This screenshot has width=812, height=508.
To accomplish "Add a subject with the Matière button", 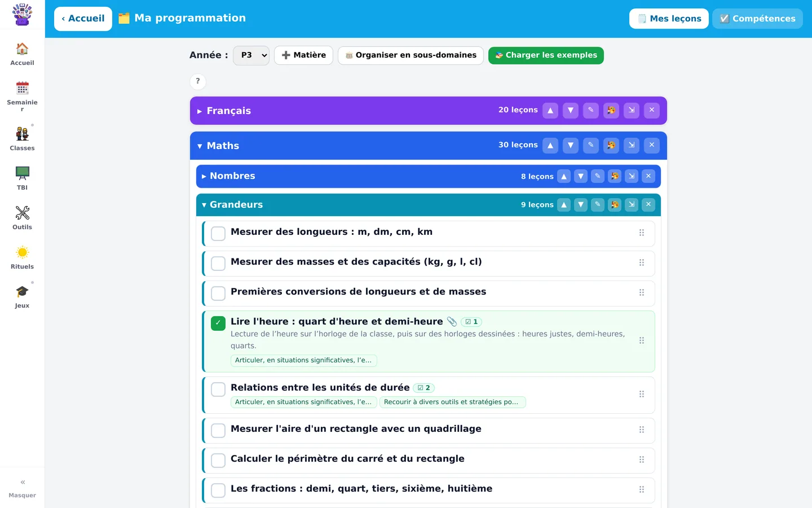I will [303, 55].
